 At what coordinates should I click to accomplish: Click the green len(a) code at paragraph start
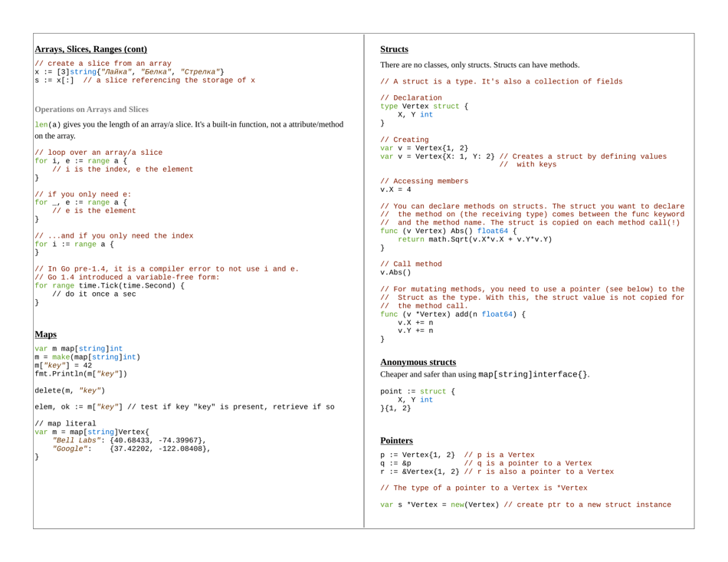[45, 124]
